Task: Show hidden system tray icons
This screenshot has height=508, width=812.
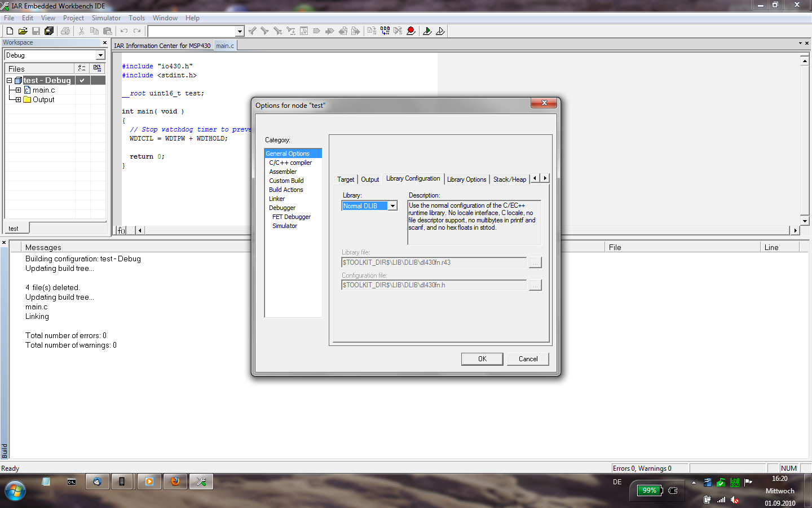Action: tap(694, 483)
